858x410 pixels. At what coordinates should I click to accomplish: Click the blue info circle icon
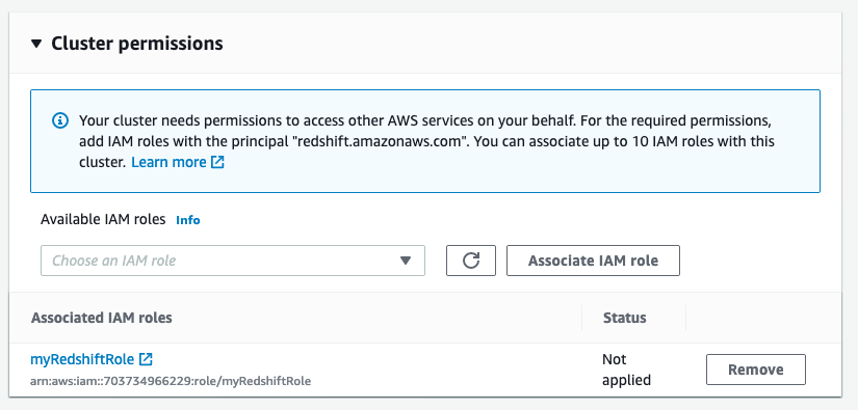[60, 120]
